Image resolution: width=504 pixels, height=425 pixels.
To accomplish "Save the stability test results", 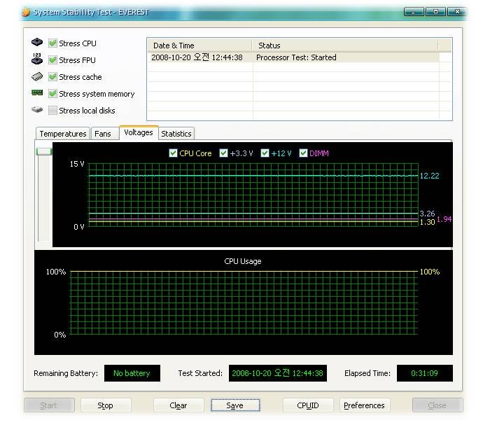I will 235,405.
